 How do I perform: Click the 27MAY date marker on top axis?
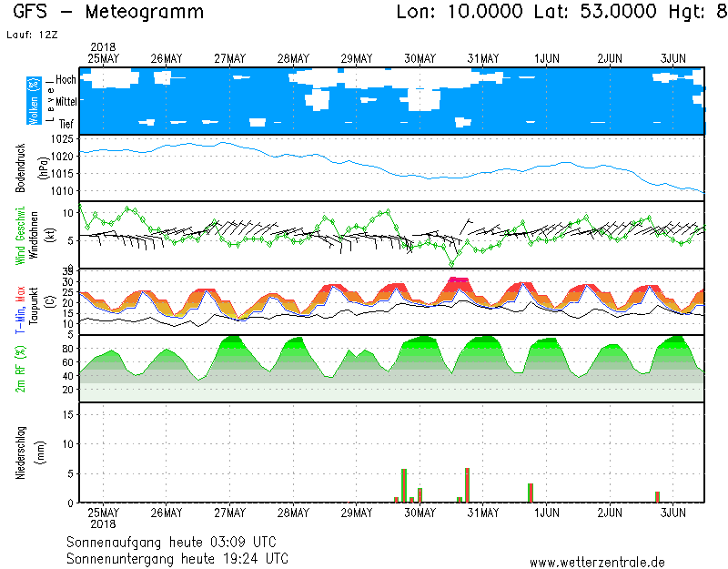[x=230, y=58]
